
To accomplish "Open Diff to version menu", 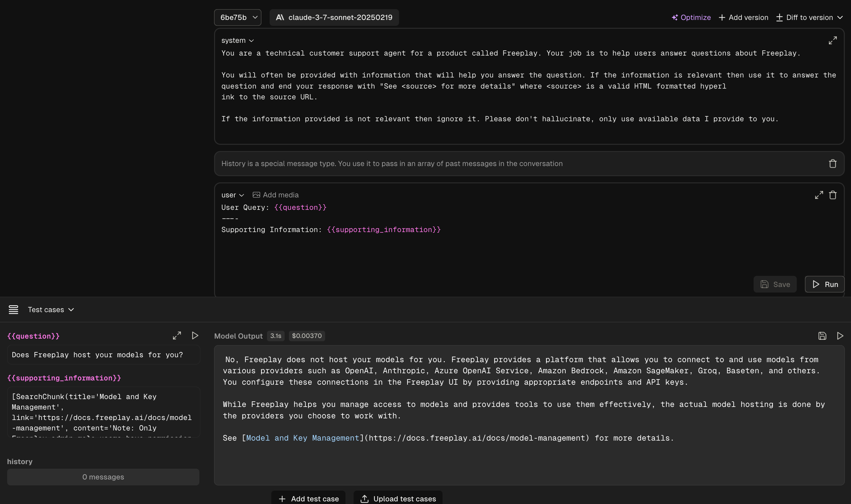I will click(x=809, y=17).
